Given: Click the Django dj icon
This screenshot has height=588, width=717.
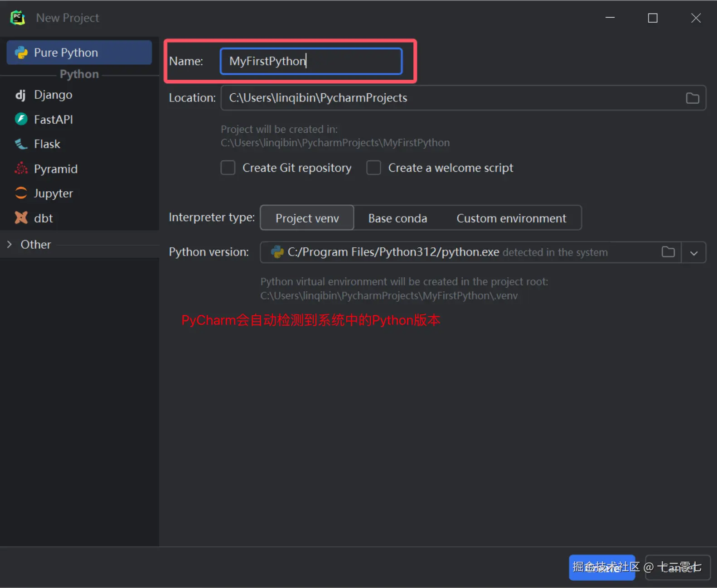Looking at the screenshot, I should click(21, 95).
